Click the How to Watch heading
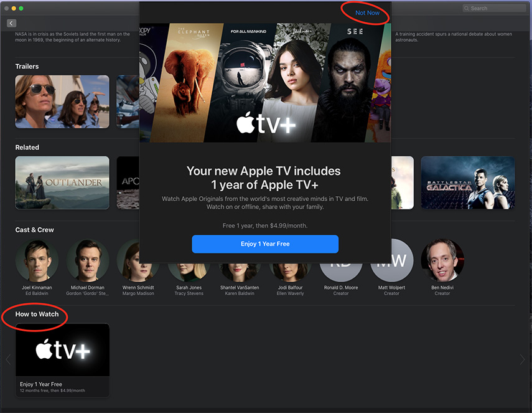 pos(37,314)
